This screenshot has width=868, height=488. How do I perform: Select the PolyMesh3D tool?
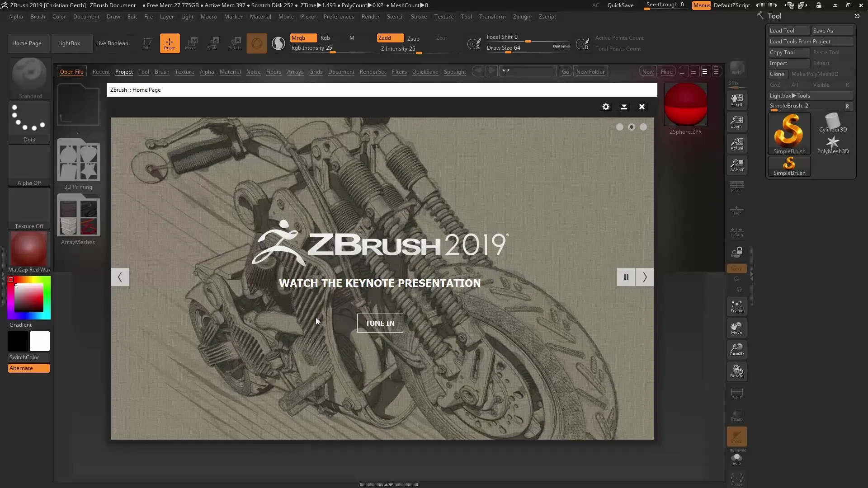(833, 145)
